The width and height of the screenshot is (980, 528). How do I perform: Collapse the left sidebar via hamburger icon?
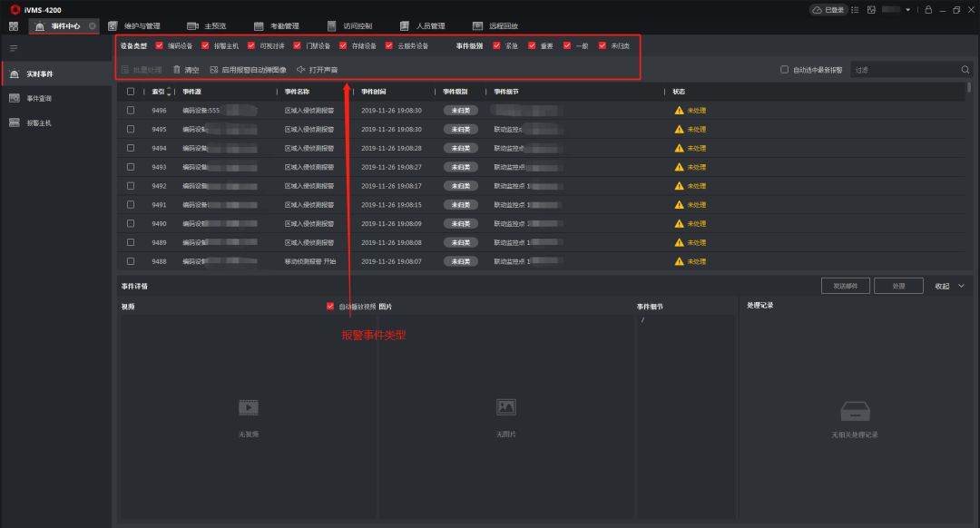(x=14, y=48)
